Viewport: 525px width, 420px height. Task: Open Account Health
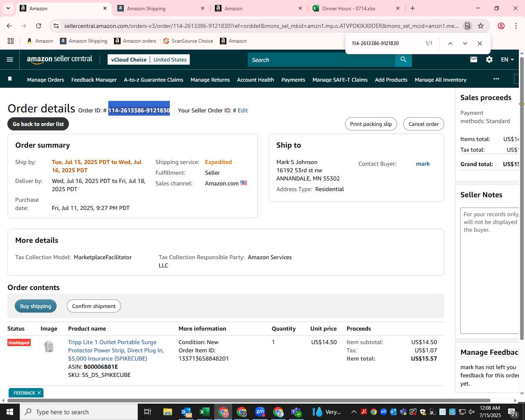coord(256,80)
